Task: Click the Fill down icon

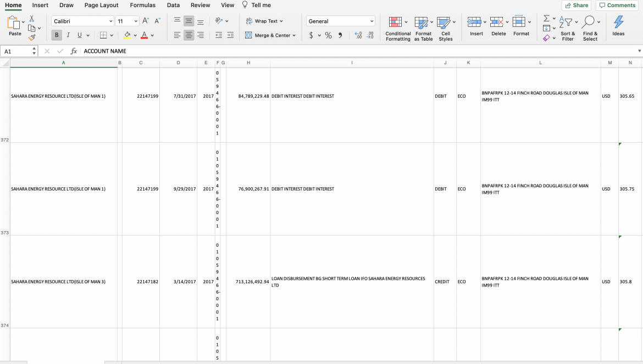Action: [546, 28]
